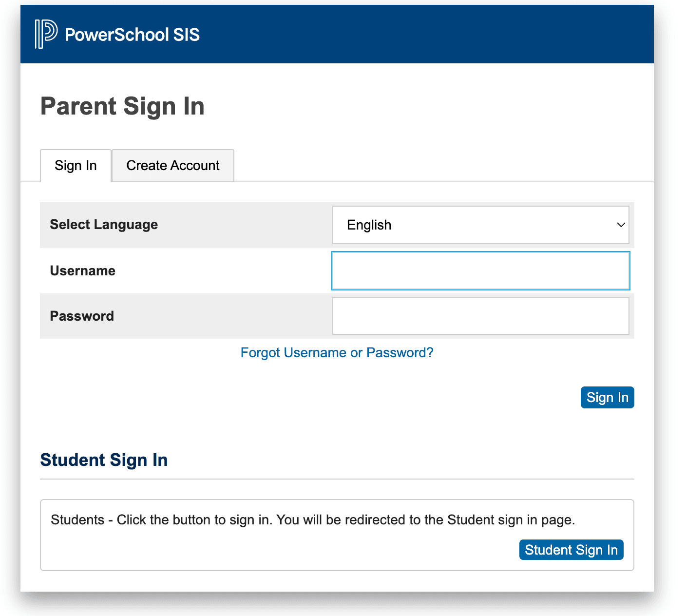
Task: Switch to the Create Account tab
Action: tap(172, 165)
